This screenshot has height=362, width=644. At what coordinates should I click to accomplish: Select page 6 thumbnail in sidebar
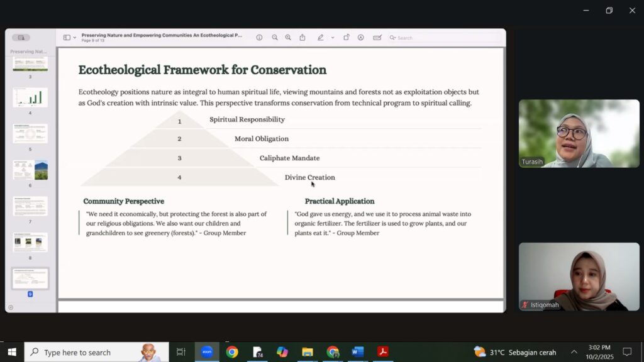click(x=30, y=170)
